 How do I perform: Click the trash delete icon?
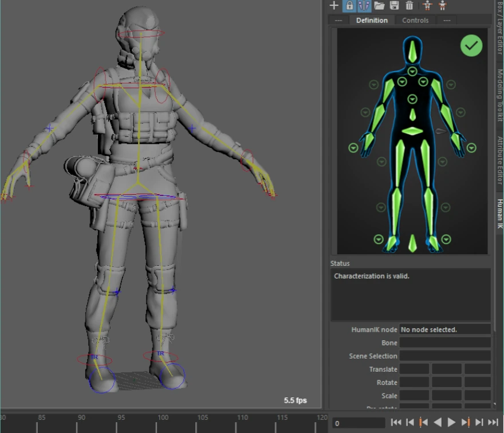[409, 6]
